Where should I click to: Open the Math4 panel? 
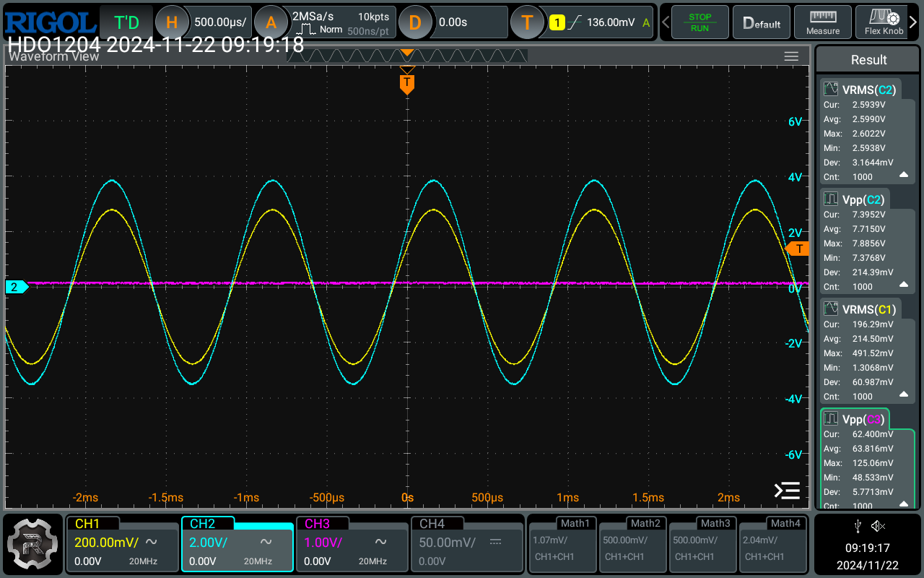(x=773, y=543)
